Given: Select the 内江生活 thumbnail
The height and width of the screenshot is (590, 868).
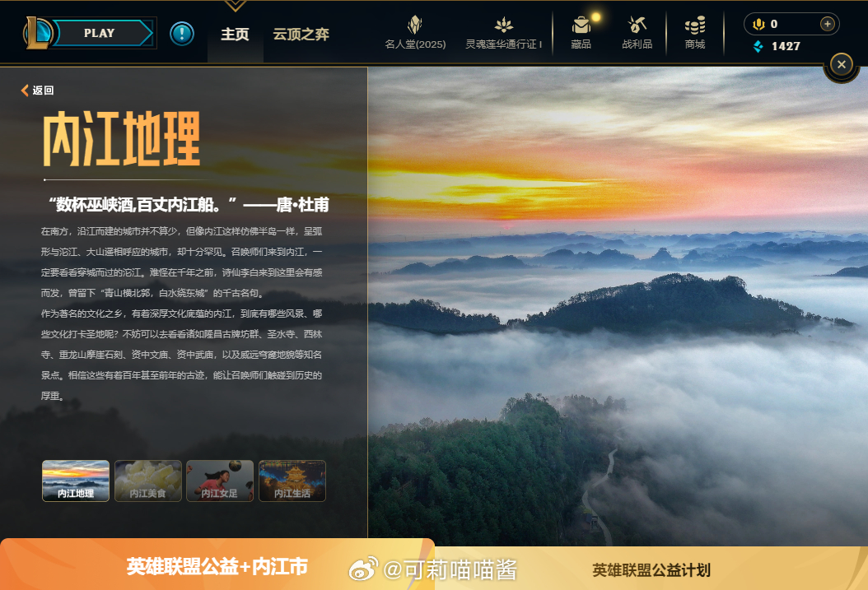Looking at the screenshot, I should point(292,481).
